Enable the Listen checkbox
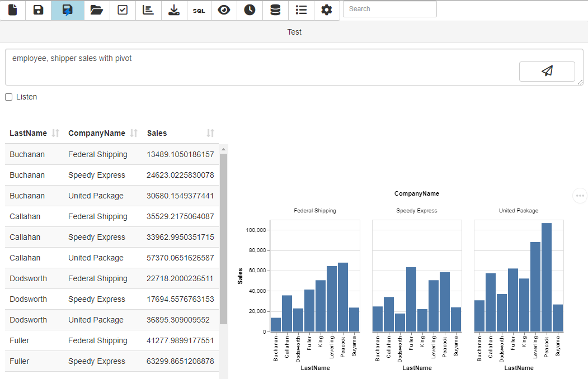 click(9, 97)
